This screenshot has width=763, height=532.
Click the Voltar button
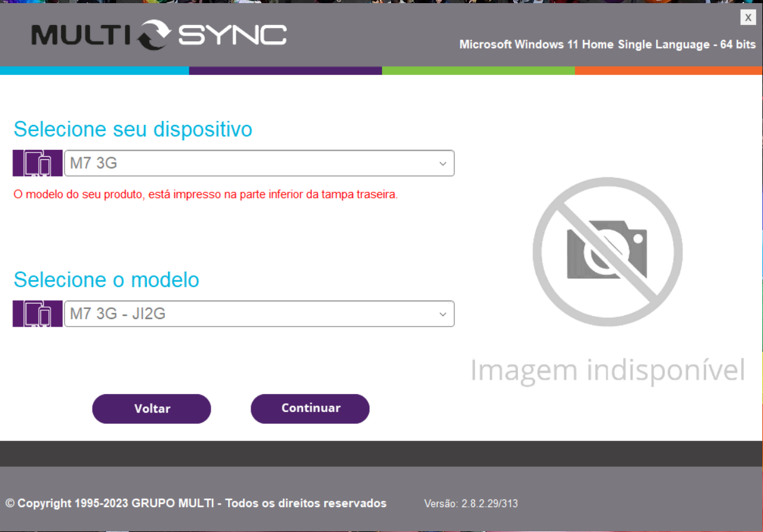[152, 408]
